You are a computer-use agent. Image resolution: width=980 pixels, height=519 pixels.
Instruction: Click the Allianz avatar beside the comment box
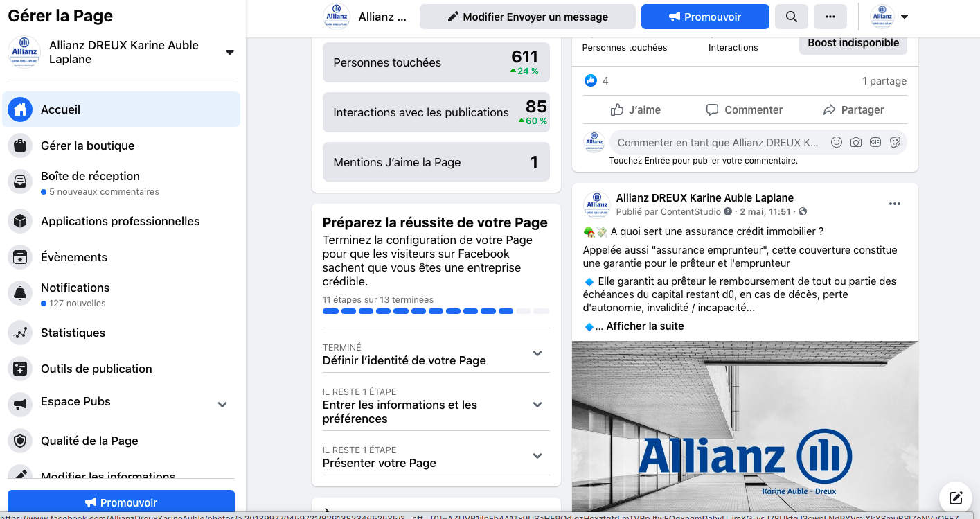594,142
